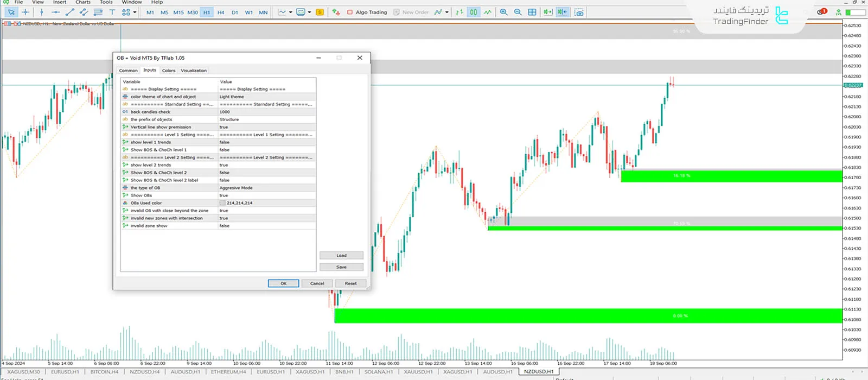This screenshot has height=380, width=868.
Task: Click the OBs Used color swatch
Action: point(222,203)
